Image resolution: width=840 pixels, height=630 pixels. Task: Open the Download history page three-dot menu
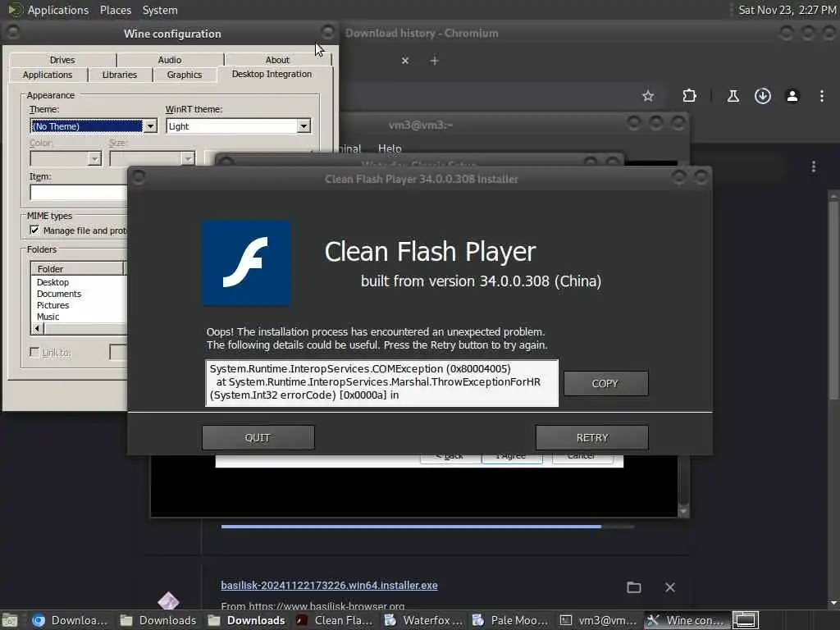pos(814,167)
